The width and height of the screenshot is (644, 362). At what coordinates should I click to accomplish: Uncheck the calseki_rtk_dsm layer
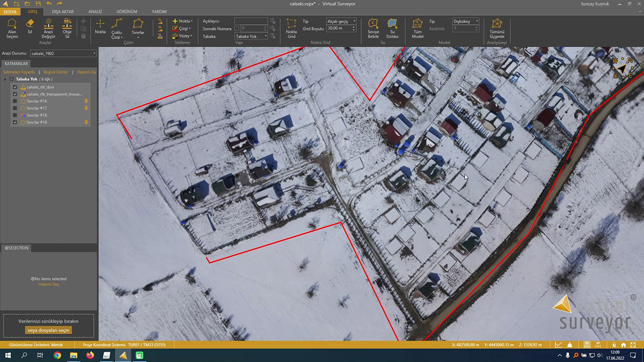15,87
